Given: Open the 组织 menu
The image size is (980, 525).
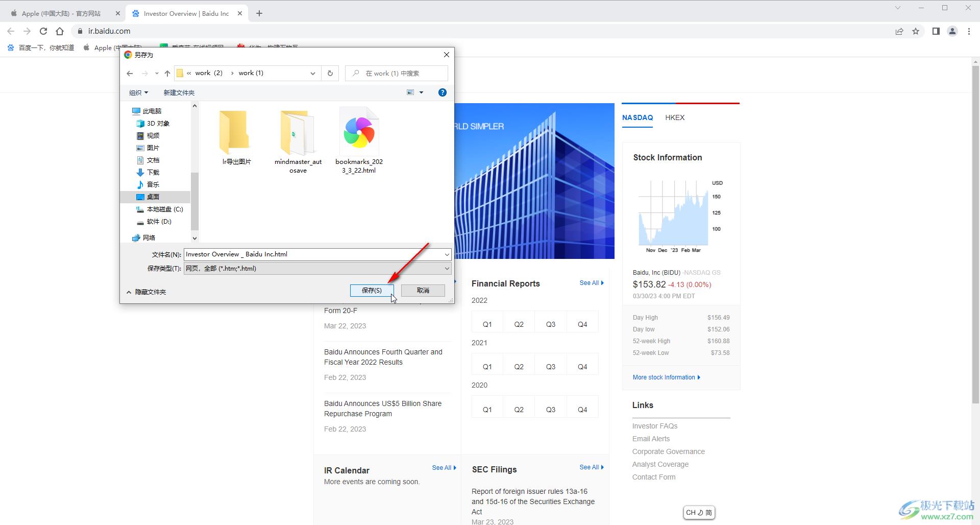Looking at the screenshot, I should 138,92.
